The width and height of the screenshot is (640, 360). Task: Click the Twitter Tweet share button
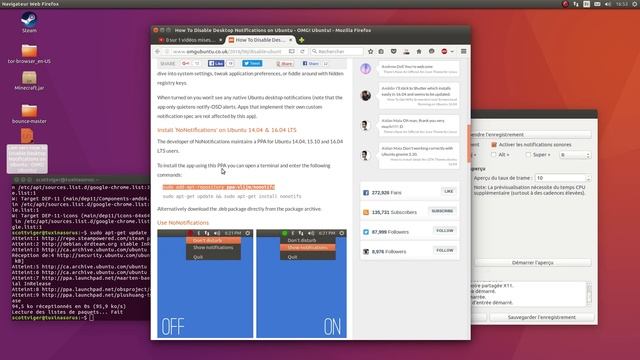252,63
